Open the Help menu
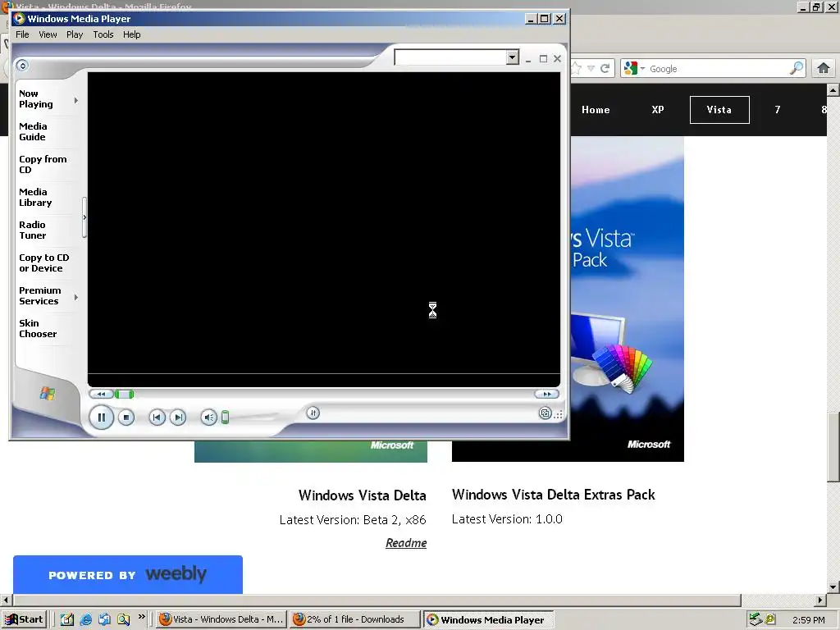 [x=132, y=34]
